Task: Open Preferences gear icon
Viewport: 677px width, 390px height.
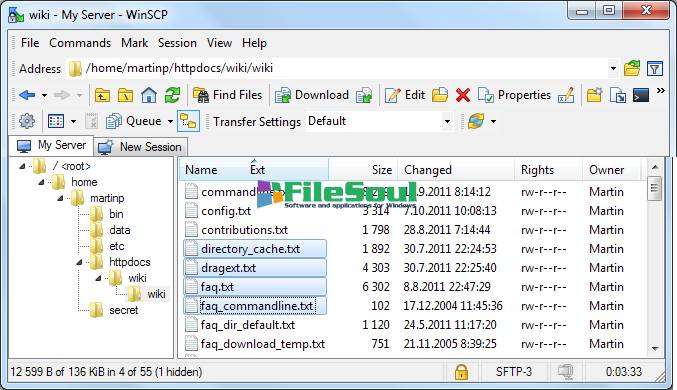Action: [27, 121]
